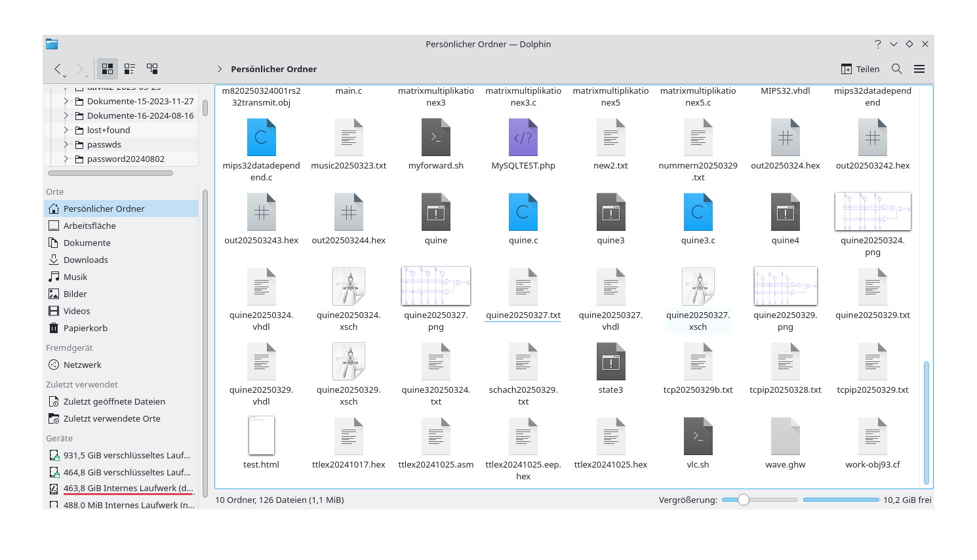The width and height of the screenshot is (977, 560).
Task: Select the quine20250324.png thumbnail
Action: 872,211
